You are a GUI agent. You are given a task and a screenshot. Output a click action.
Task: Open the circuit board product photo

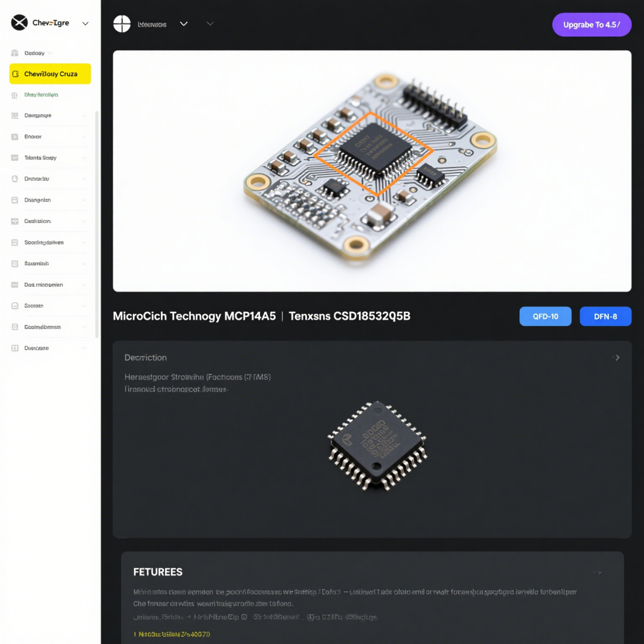coord(372,171)
